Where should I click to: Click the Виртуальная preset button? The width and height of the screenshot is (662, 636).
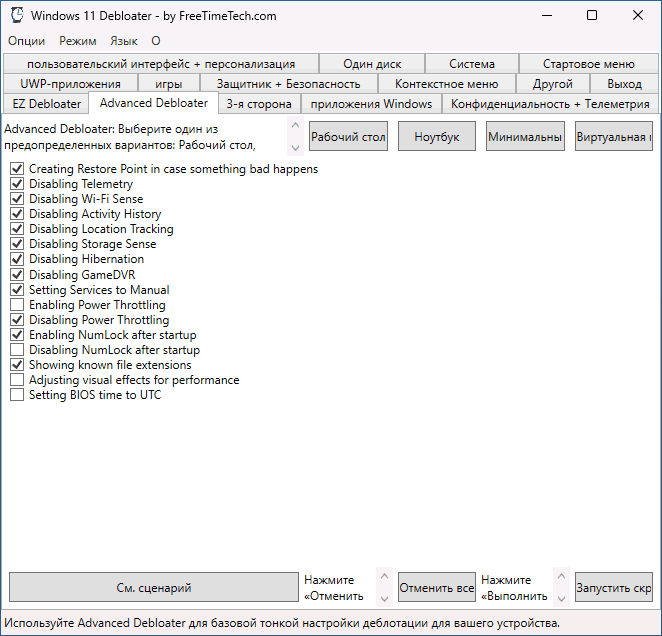(614, 136)
